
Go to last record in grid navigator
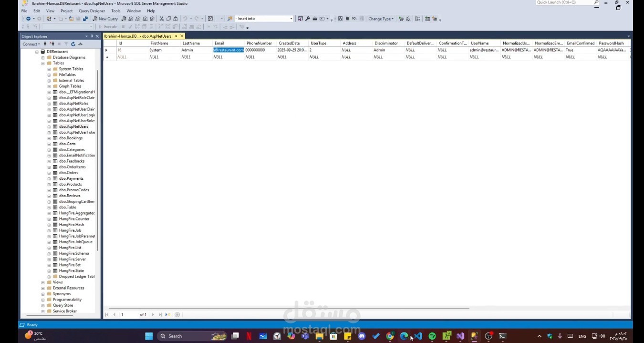tap(161, 314)
